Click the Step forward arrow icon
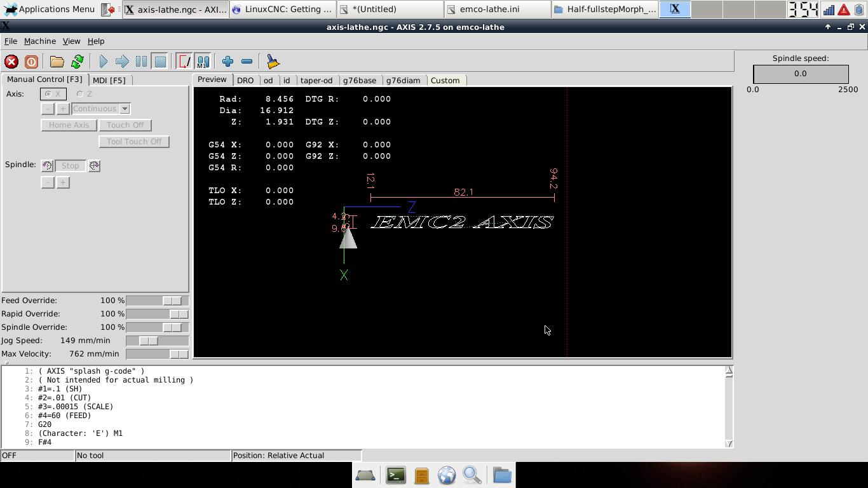The width and height of the screenshot is (868, 488). pyautogui.click(x=122, y=62)
